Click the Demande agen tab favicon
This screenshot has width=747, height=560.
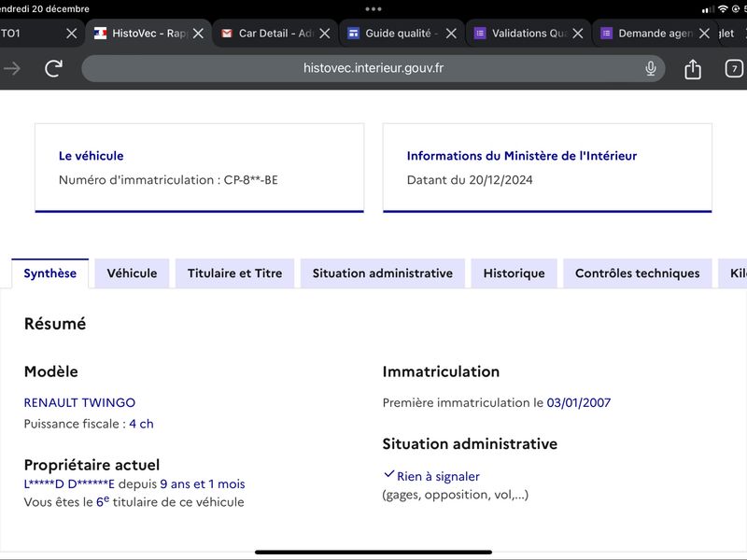tap(606, 34)
